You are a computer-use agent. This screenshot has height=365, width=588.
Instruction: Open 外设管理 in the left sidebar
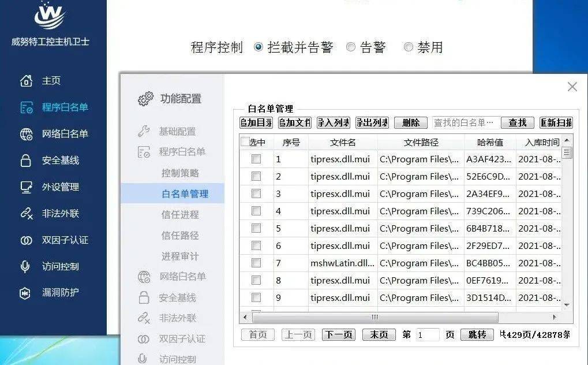61,187
